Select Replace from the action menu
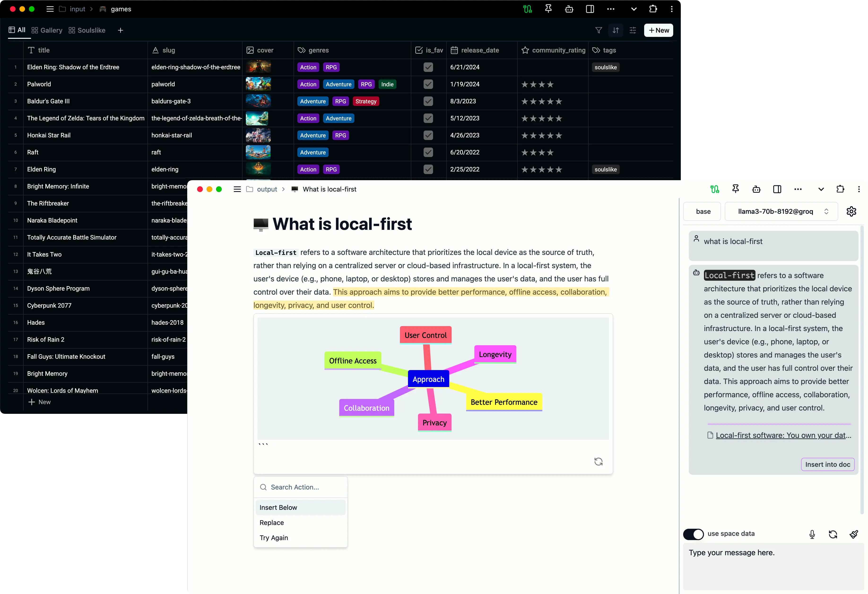Viewport: 868px width, 594px height. point(272,523)
